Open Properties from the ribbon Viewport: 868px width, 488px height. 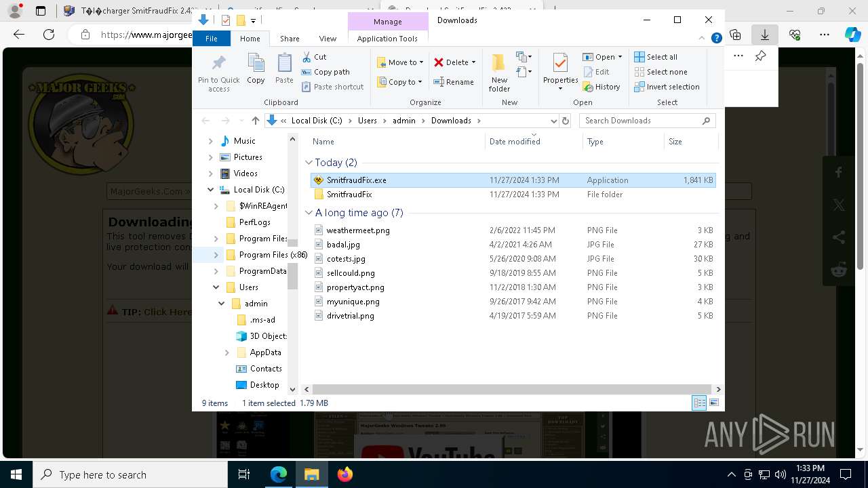560,73
